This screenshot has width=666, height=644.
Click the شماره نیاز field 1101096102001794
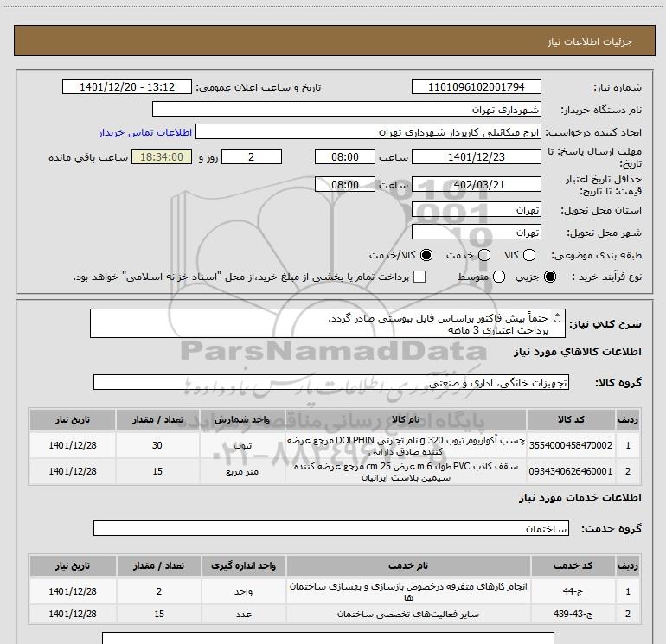pyautogui.click(x=476, y=86)
